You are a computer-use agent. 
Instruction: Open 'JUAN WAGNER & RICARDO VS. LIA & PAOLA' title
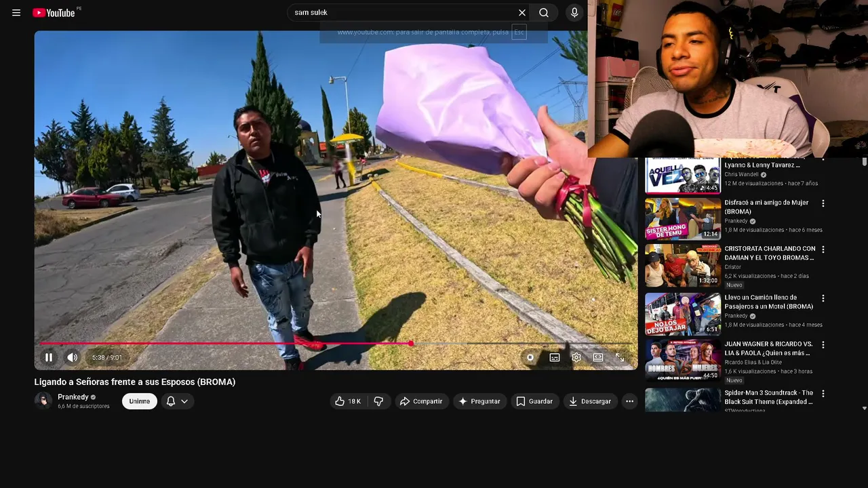(768, 348)
